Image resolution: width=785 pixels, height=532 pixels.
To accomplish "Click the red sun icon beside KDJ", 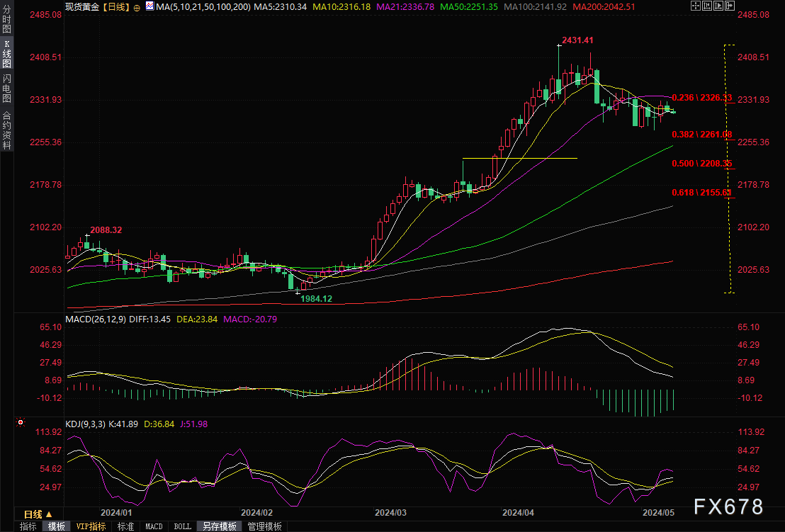I will click(x=21, y=423).
